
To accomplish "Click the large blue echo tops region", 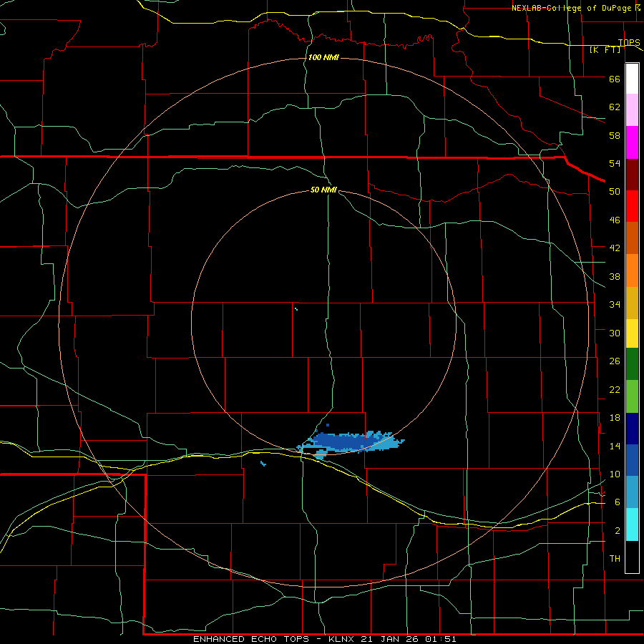I will (351, 443).
